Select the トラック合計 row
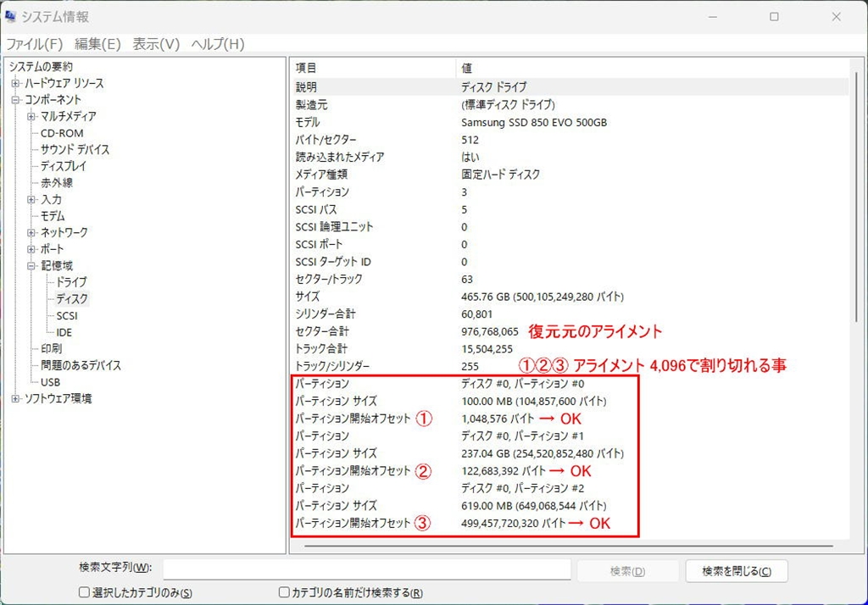Image resolution: width=868 pixels, height=605 pixels. (x=570, y=349)
